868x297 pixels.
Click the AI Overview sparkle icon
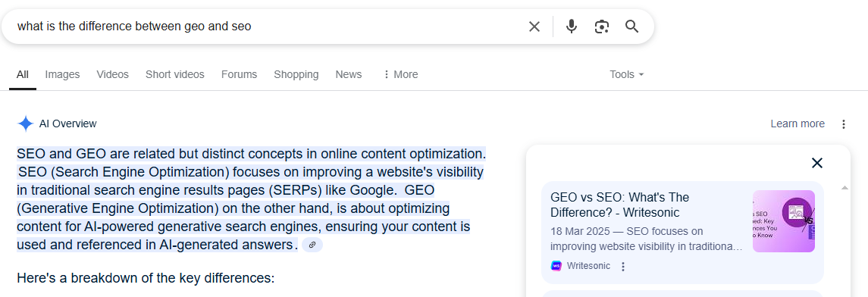click(26, 124)
